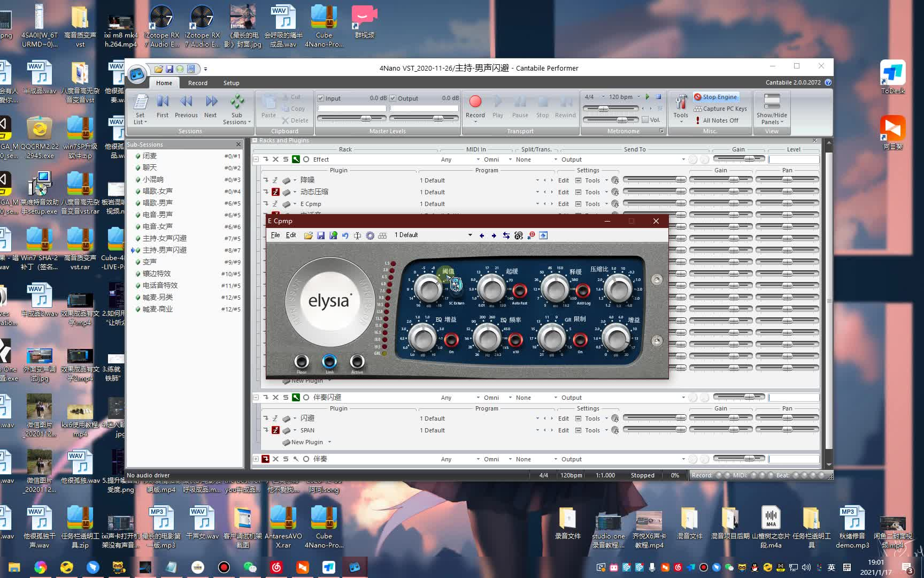This screenshot has width=924, height=578.
Task: Toggle Anti Log red switch
Action: point(583,291)
